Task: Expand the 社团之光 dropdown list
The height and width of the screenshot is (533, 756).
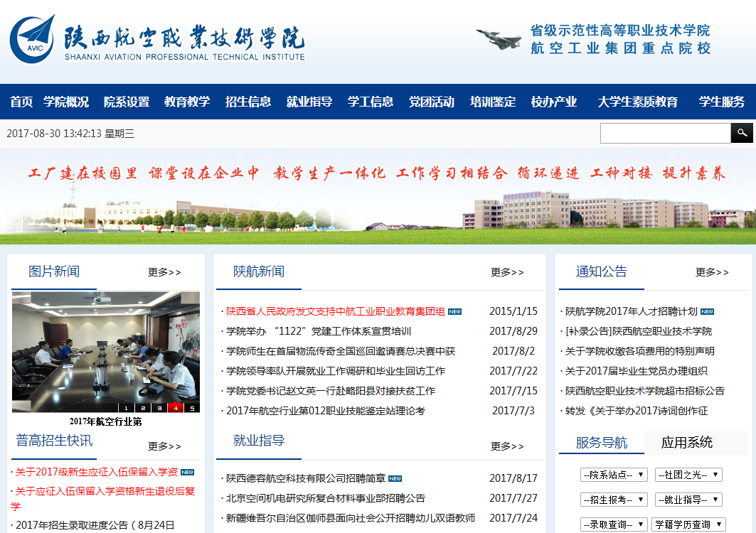Action: (x=688, y=475)
